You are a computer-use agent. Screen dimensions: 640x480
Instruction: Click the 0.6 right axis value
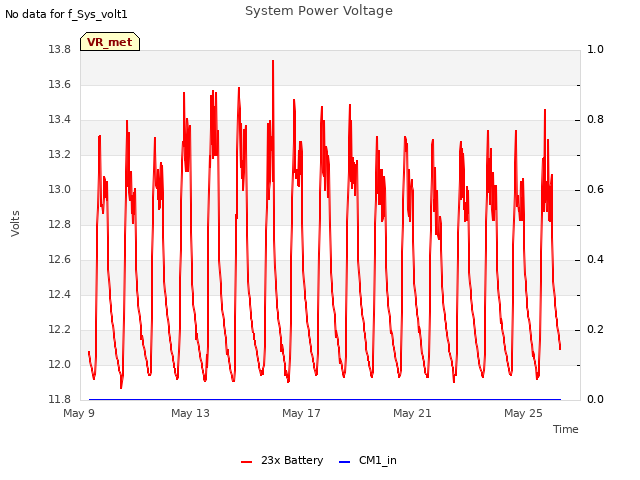click(595, 189)
